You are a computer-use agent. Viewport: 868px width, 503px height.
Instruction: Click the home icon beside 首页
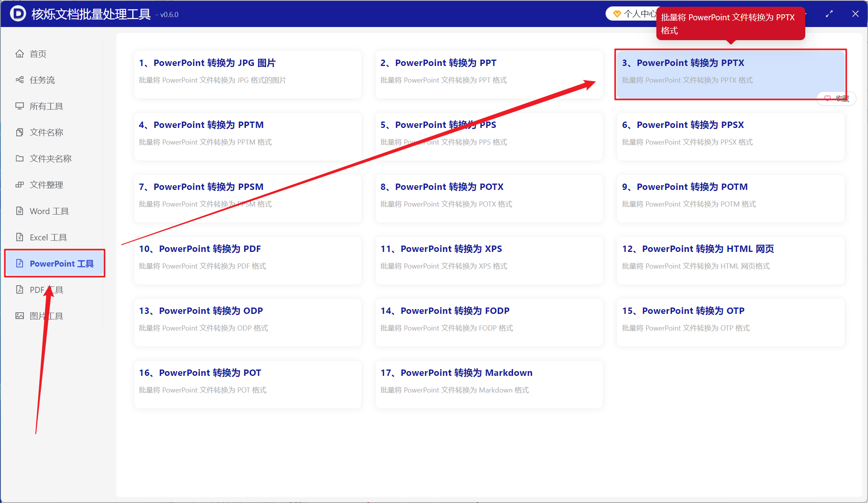pyautogui.click(x=19, y=54)
